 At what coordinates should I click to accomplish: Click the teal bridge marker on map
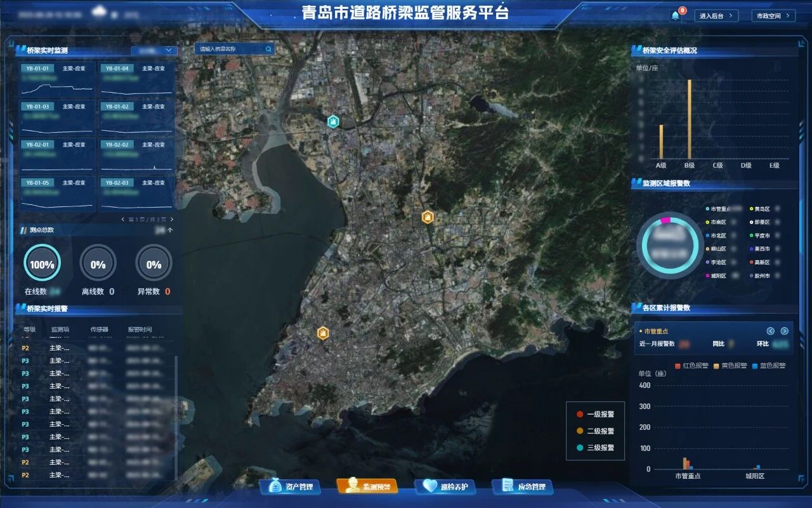point(332,121)
